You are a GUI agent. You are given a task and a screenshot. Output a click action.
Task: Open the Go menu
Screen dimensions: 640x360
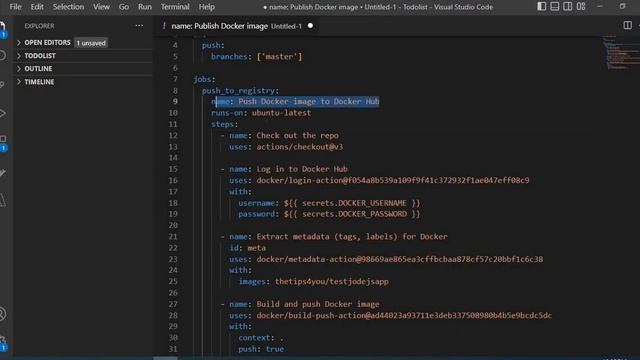(124, 7)
